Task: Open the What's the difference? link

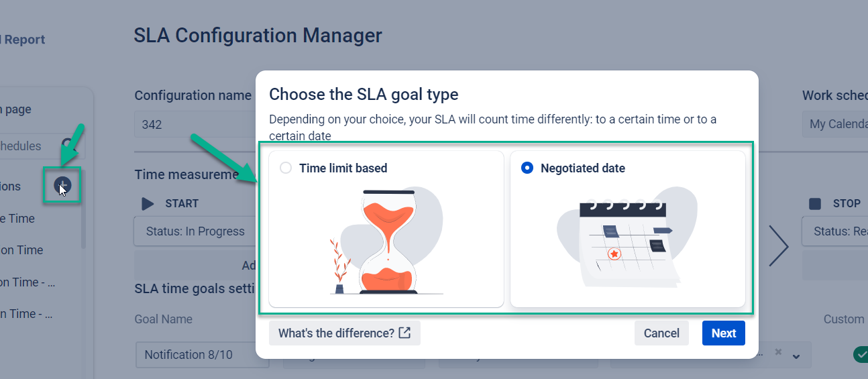Action: click(336, 333)
